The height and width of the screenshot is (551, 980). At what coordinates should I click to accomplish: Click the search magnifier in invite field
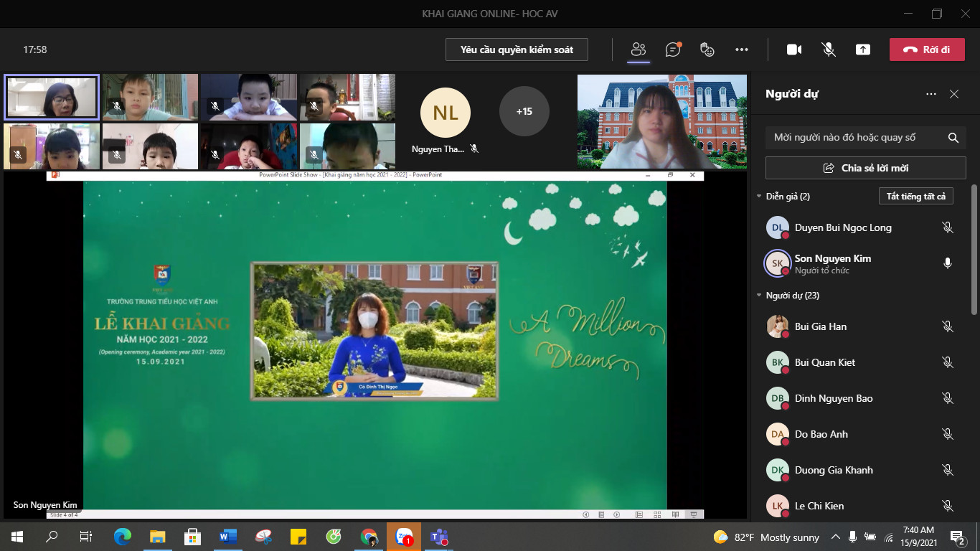click(953, 138)
